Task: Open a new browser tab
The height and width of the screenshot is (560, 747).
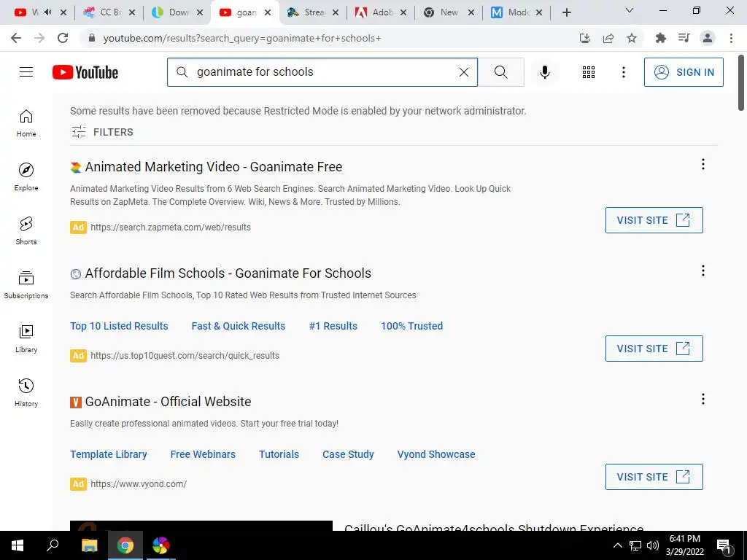Action: tap(566, 12)
